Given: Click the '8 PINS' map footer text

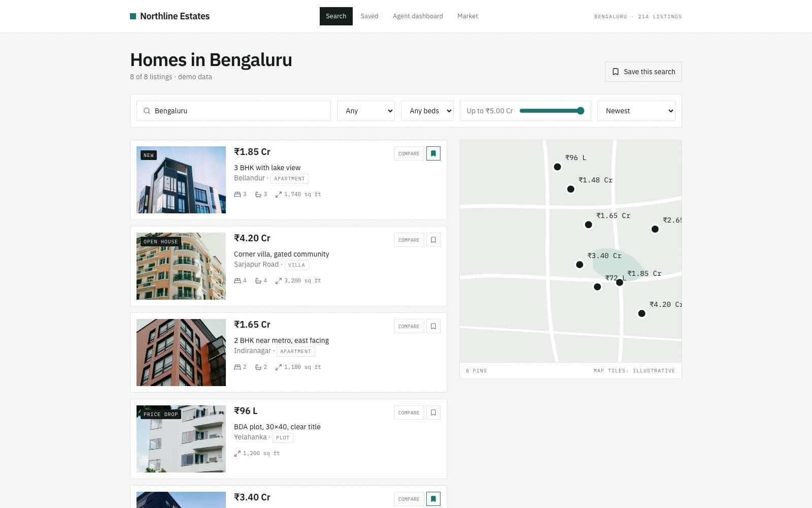Looking at the screenshot, I should coord(476,371).
